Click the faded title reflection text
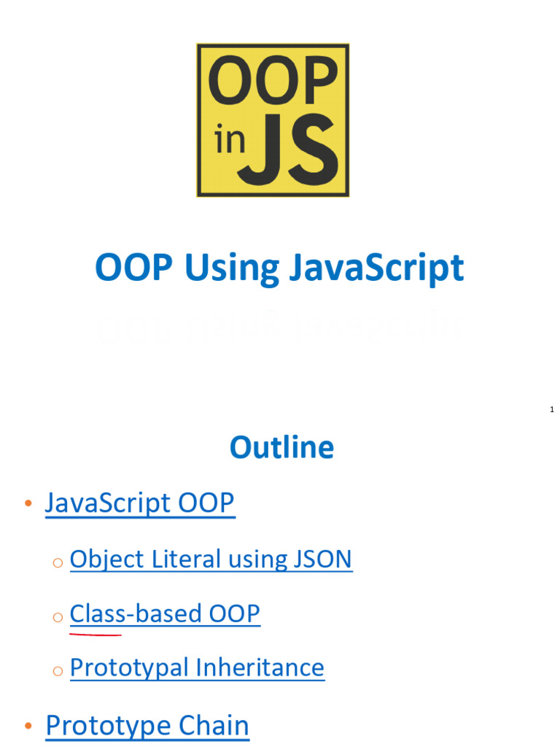Screen dimensions: 560x747 pos(279,328)
